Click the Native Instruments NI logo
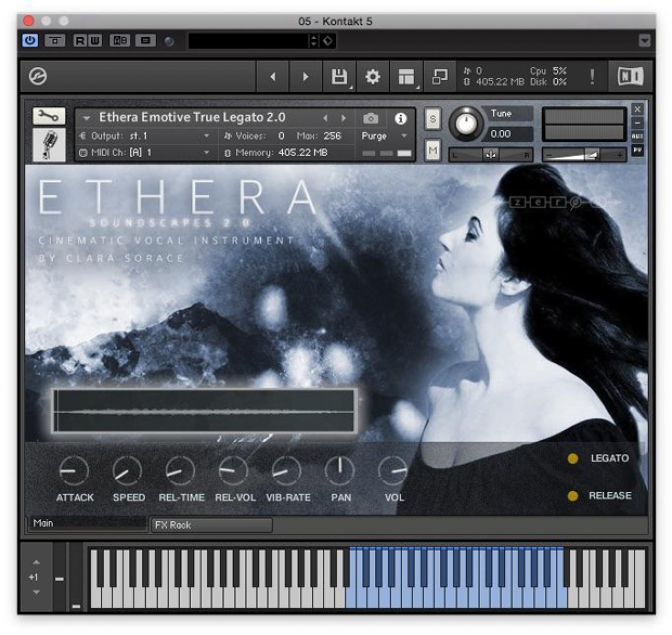The width and height of the screenshot is (672, 635). (630, 77)
